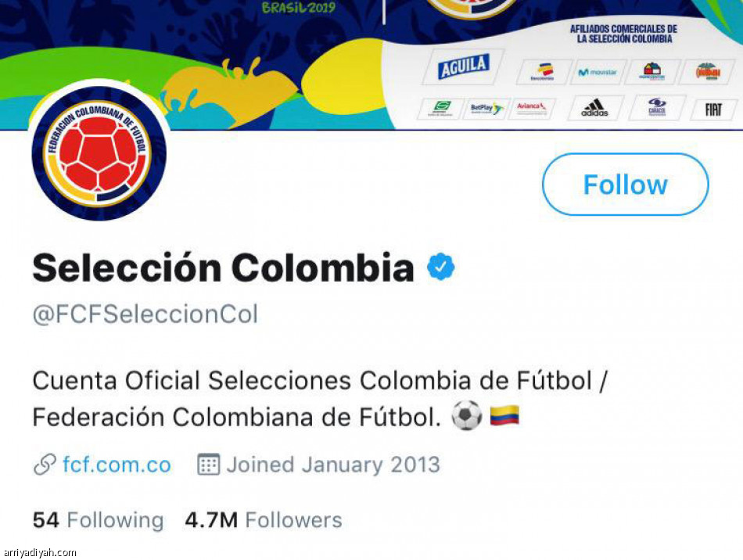
Task: Click the Movistar sponsor logo
Action: [x=598, y=72]
